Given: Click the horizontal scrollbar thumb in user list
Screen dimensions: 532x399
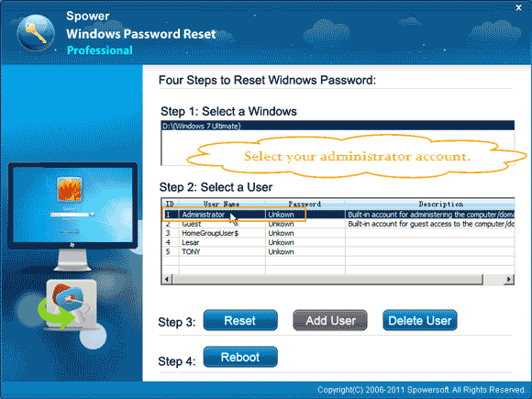Looking at the screenshot, I should [327, 279].
